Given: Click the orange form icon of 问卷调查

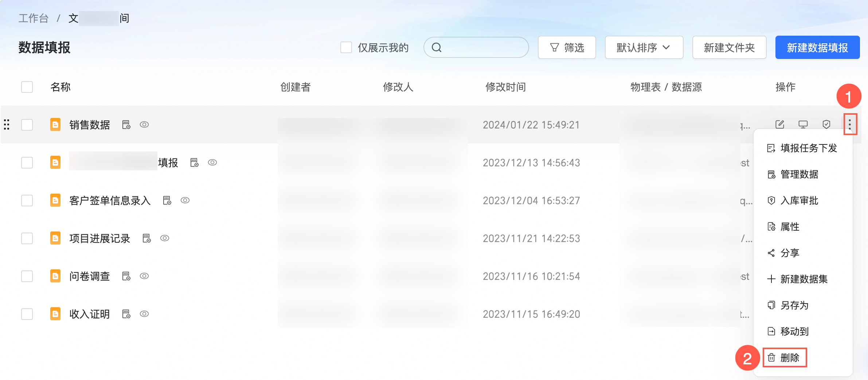Looking at the screenshot, I should 55,276.
